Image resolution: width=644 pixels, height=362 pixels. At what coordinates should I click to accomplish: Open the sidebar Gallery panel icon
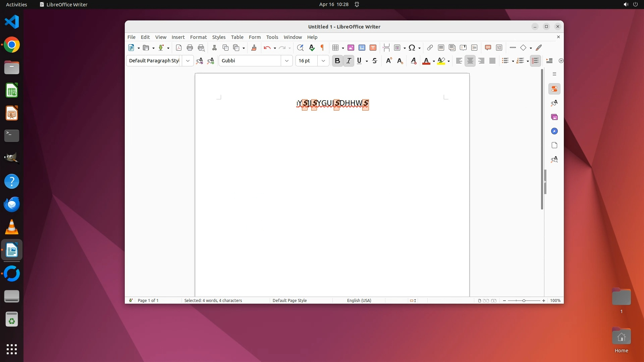coord(554,117)
